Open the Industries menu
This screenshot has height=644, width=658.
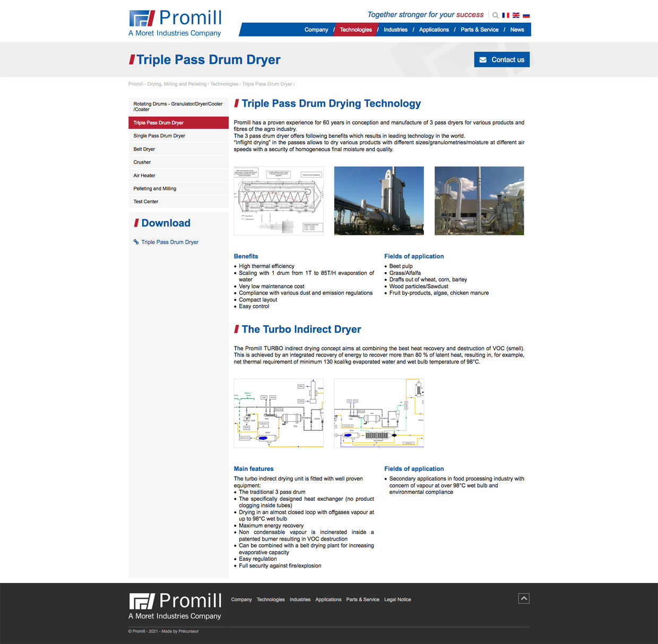click(x=395, y=30)
